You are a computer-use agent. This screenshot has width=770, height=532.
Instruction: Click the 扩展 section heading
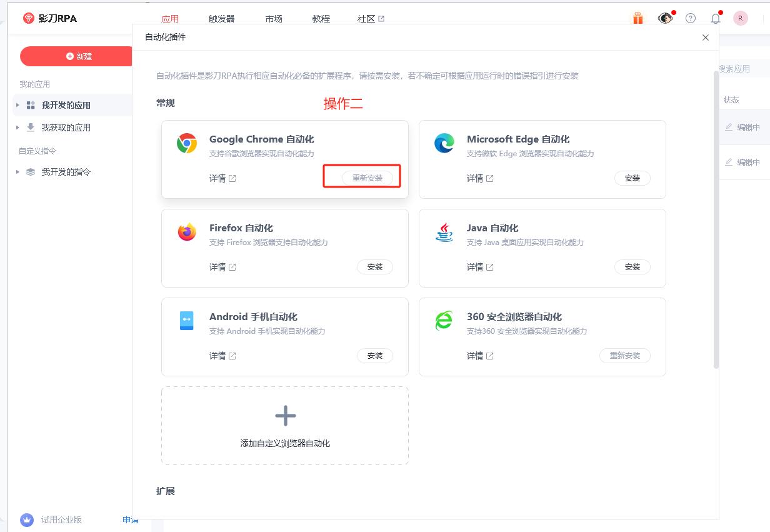(x=166, y=491)
